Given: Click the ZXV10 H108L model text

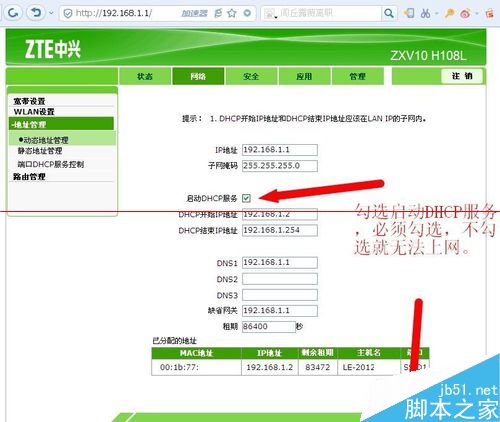Looking at the screenshot, I should point(428,56).
